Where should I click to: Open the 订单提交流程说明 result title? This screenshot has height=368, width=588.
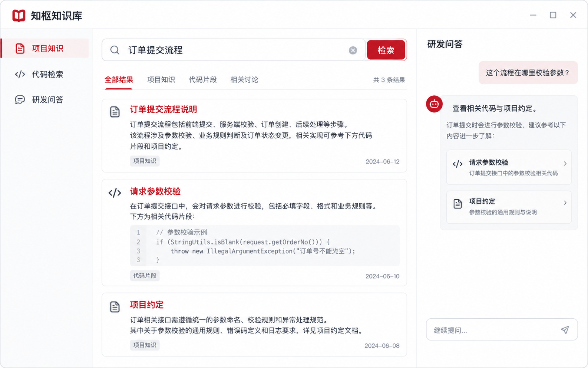click(x=163, y=109)
